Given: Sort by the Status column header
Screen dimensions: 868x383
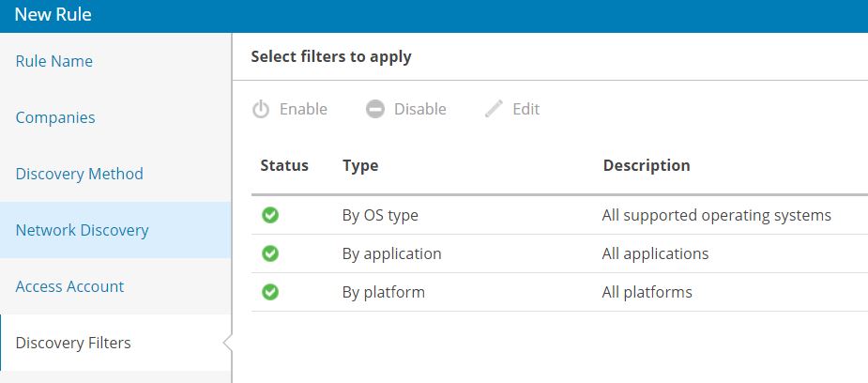Looking at the screenshot, I should [284, 165].
